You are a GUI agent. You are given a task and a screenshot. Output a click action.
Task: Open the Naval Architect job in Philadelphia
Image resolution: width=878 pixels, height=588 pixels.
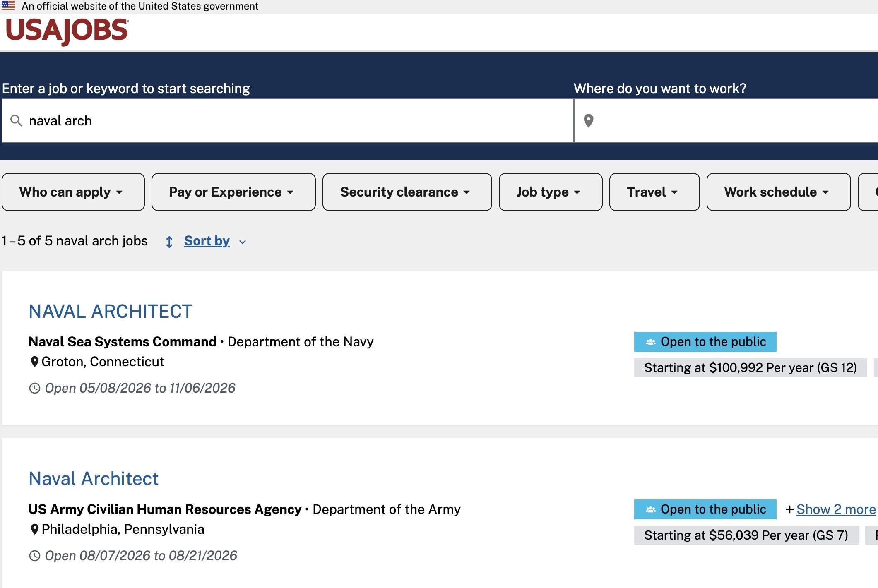(x=94, y=479)
